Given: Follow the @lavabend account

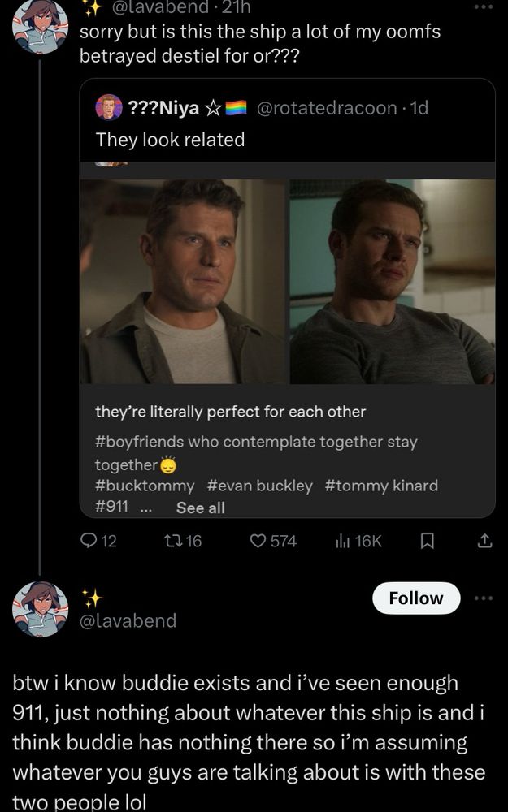Looking at the screenshot, I should tap(415, 598).
